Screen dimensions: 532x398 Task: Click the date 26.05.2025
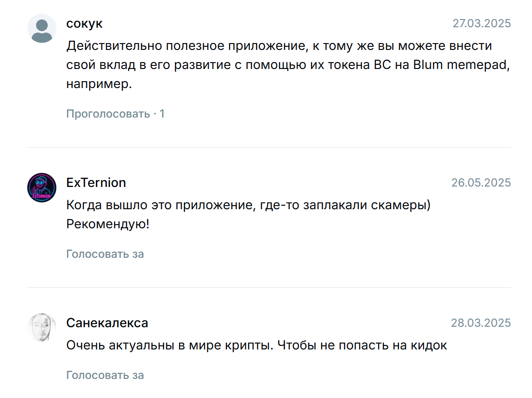click(481, 183)
